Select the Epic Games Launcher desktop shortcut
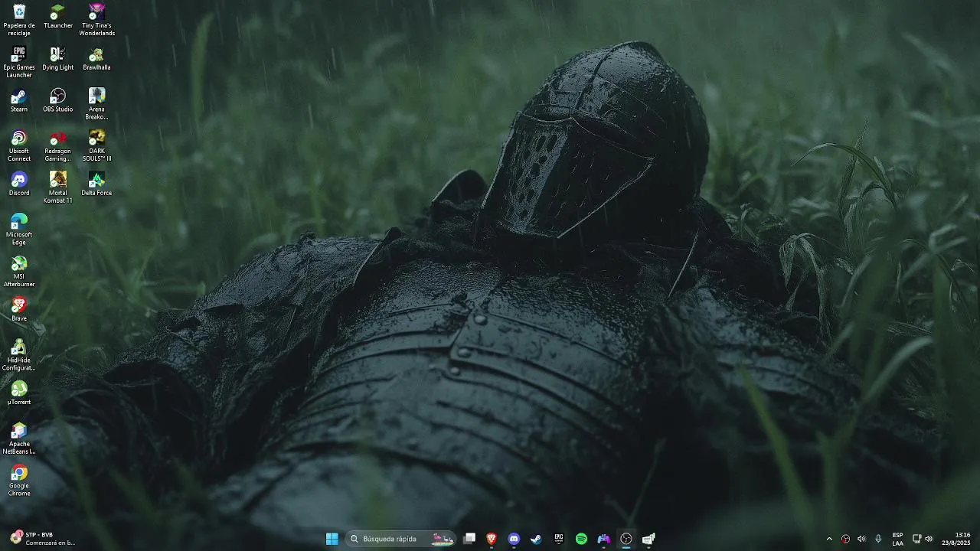The height and width of the screenshot is (551, 980). click(x=19, y=62)
